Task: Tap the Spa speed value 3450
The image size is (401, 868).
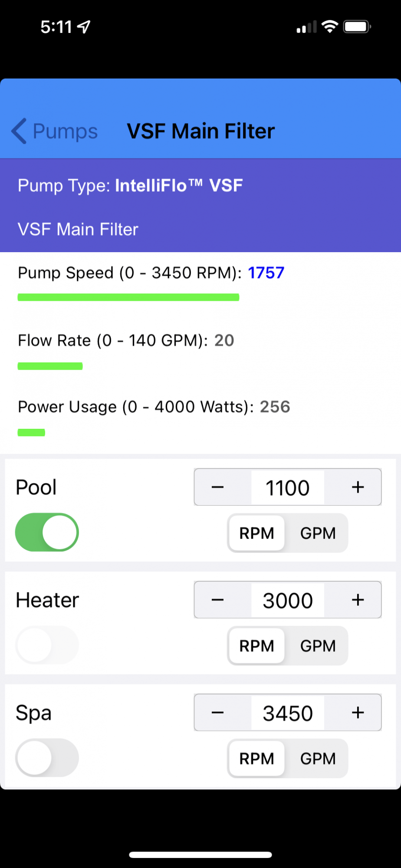Action: click(287, 713)
